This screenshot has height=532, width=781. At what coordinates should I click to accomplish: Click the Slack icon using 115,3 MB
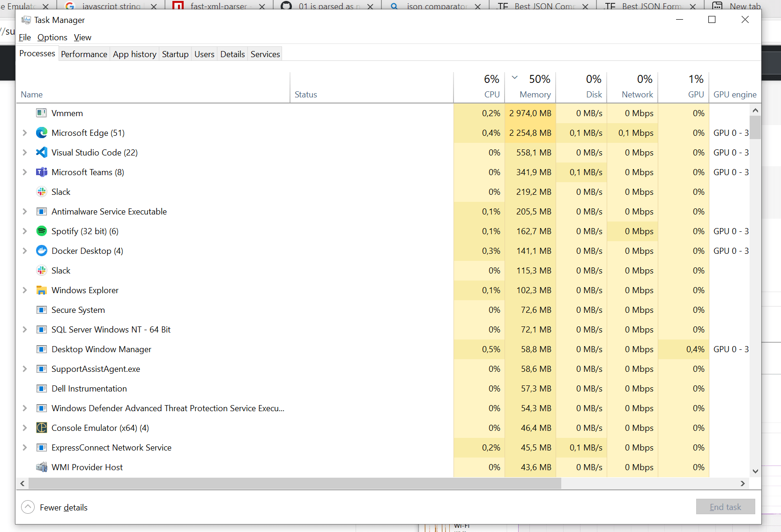[42, 270]
